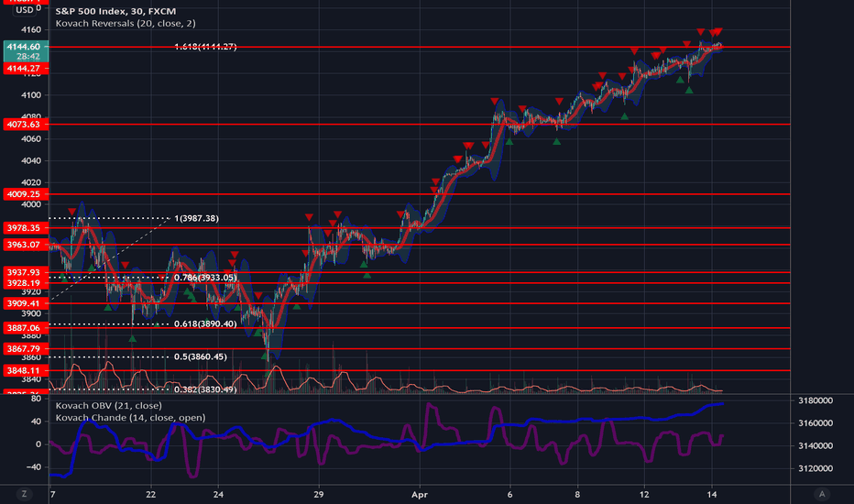This screenshot has width=854, height=504.
Task: Click the 3909.41 red price level label
Action: pos(26,303)
